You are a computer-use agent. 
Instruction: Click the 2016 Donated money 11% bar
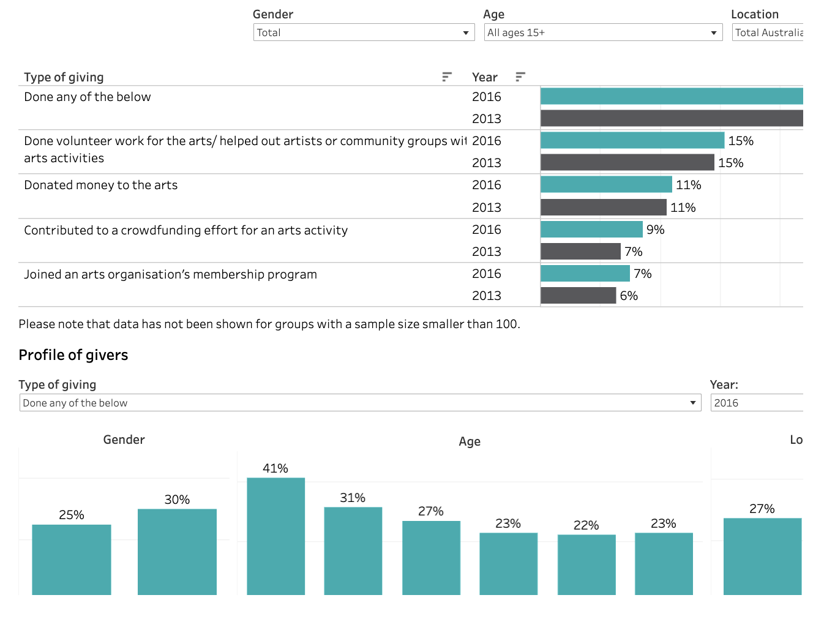point(606,184)
